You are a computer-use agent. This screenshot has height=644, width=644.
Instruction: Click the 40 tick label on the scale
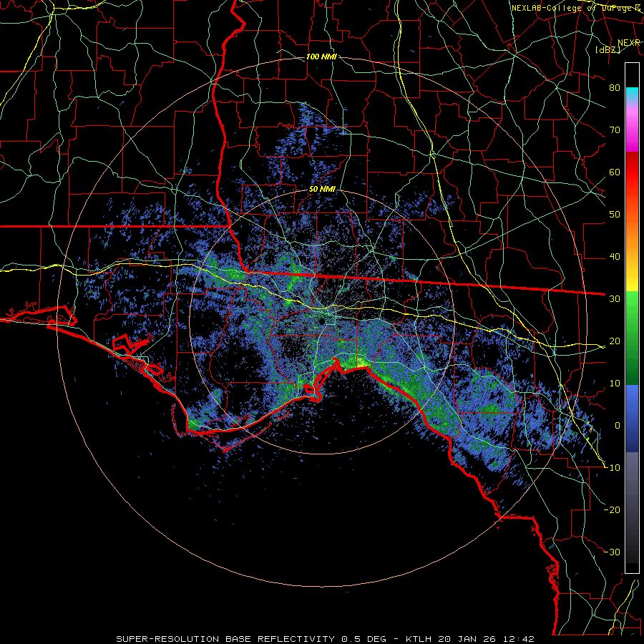click(x=615, y=257)
